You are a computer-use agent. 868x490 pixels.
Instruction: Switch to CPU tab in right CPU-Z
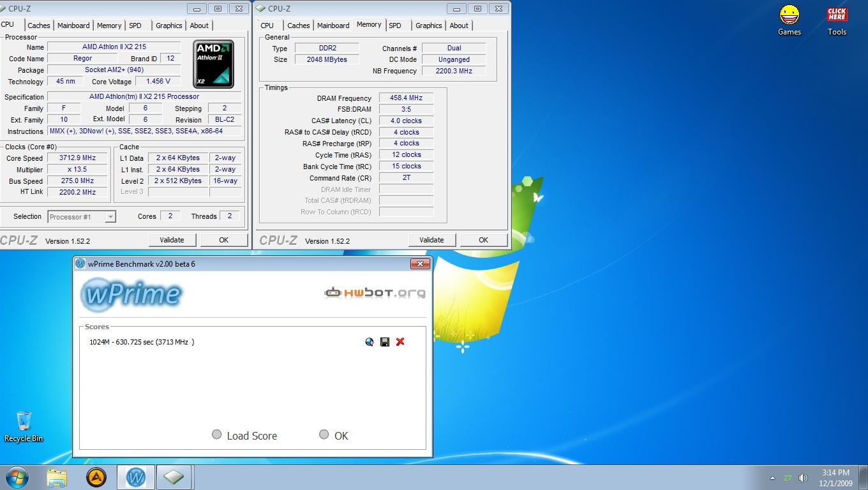267,26
